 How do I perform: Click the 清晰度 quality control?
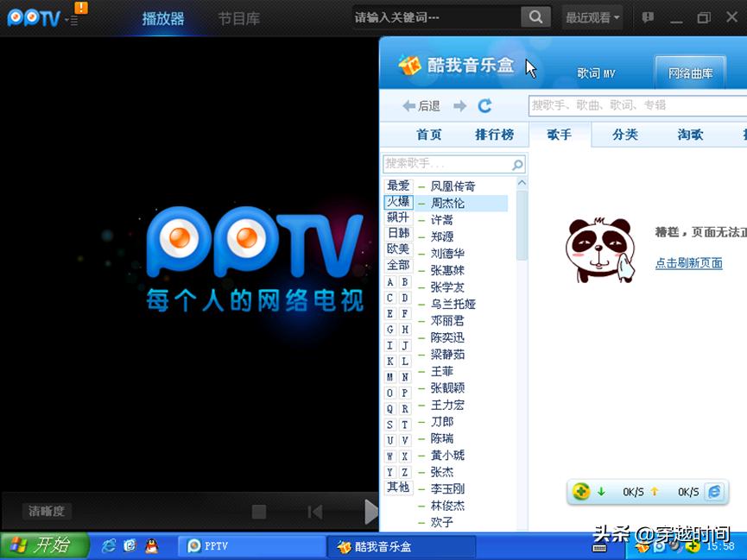coord(45,511)
